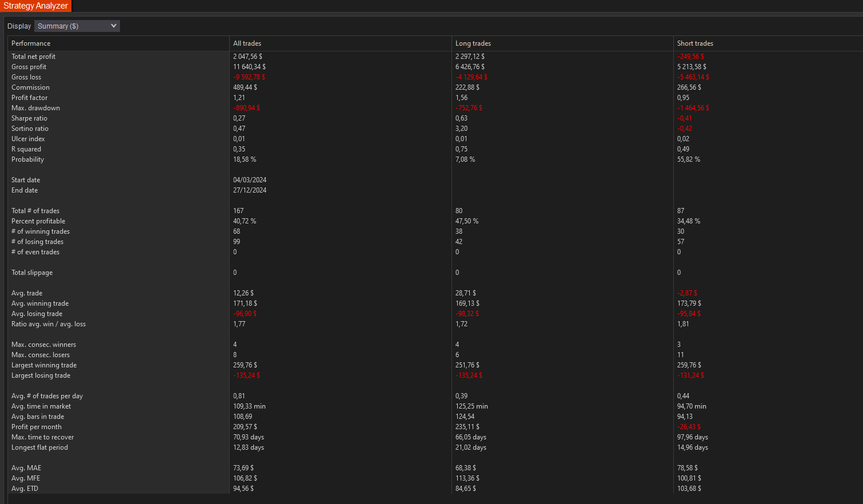Click the Short trades column header
863x504 pixels.
(x=695, y=43)
